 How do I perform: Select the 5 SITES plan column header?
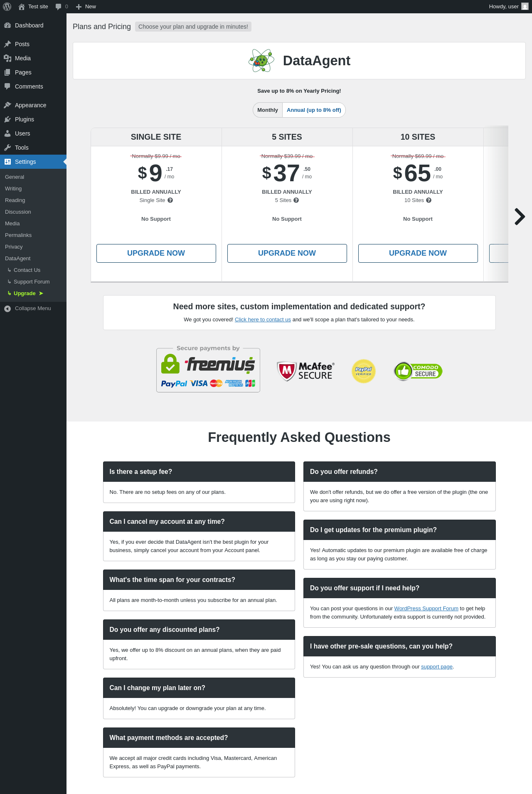pyautogui.click(x=287, y=137)
